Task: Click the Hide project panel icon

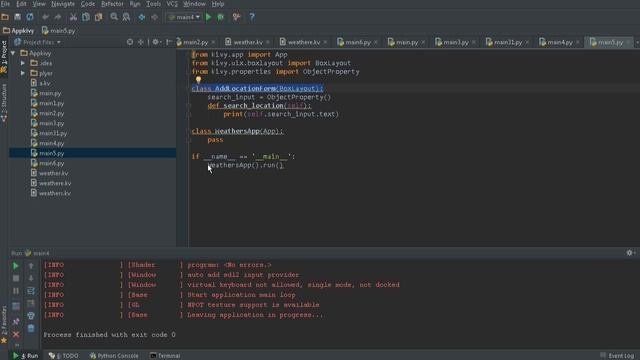Action: [169, 42]
